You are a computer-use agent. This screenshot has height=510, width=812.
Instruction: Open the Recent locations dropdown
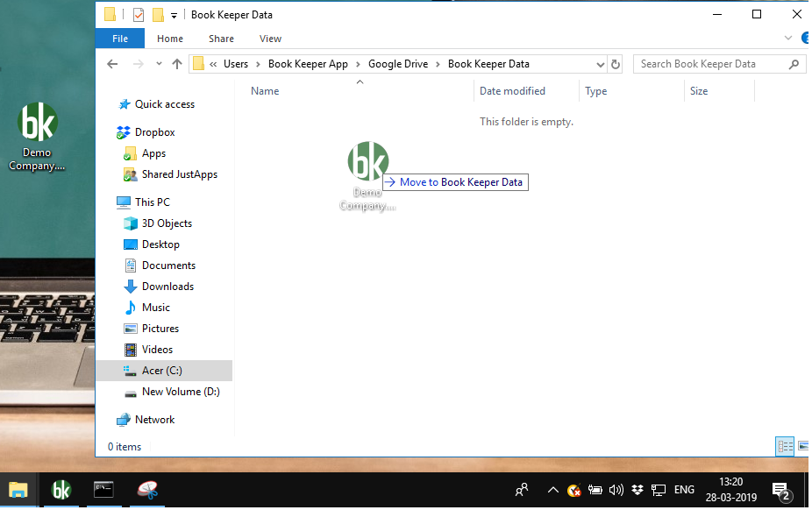[159, 64]
